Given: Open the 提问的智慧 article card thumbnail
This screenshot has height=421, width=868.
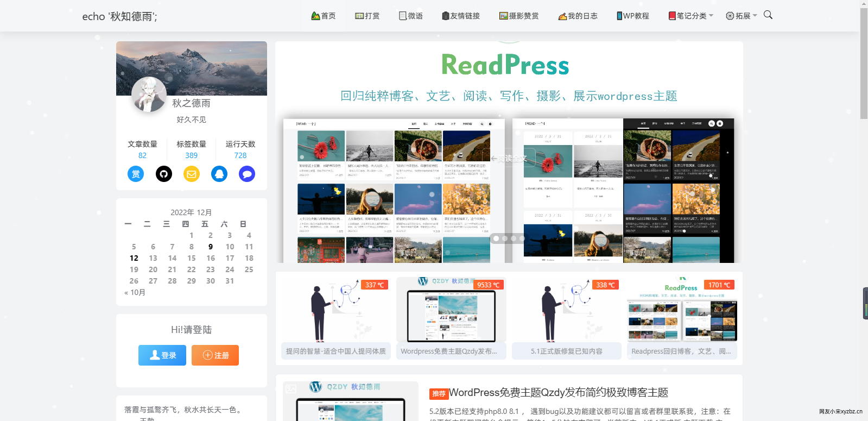Looking at the screenshot, I should [336, 310].
